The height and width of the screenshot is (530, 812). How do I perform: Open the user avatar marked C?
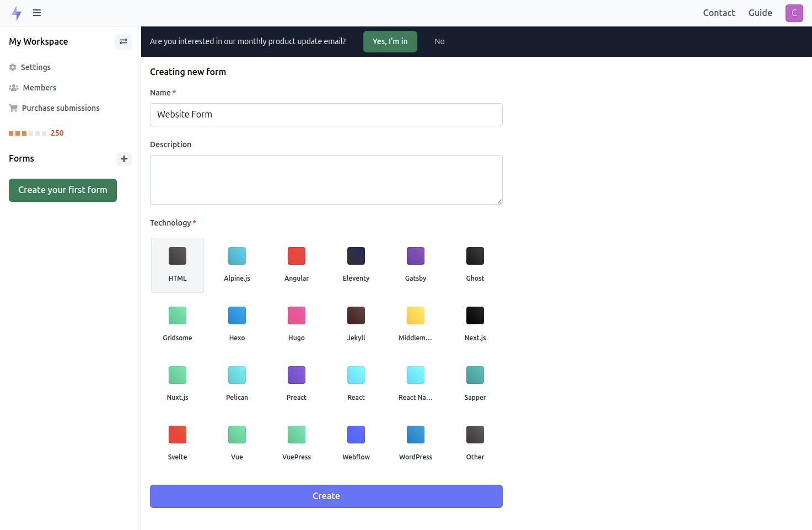[x=794, y=13]
